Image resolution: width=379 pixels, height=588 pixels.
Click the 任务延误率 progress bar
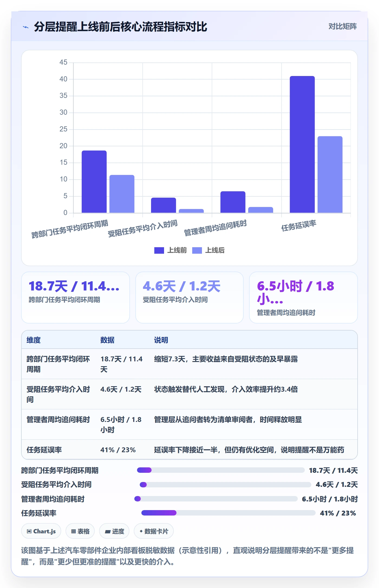(x=228, y=513)
